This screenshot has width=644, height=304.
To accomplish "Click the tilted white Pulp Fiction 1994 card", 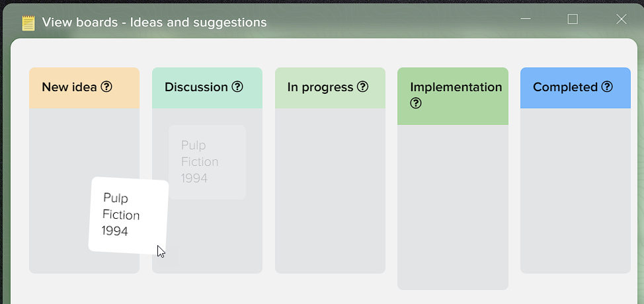I will 128,215.
